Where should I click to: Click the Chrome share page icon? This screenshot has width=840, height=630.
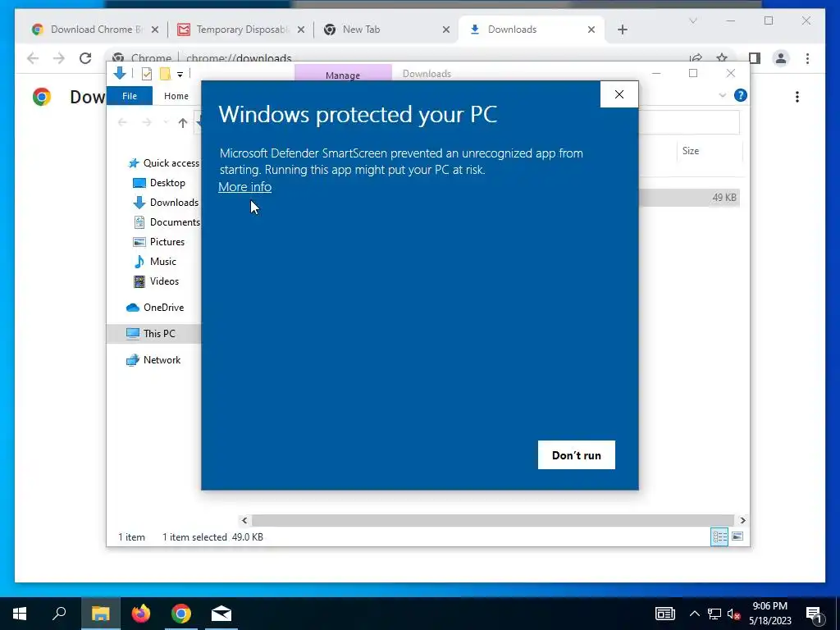point(696,58)
